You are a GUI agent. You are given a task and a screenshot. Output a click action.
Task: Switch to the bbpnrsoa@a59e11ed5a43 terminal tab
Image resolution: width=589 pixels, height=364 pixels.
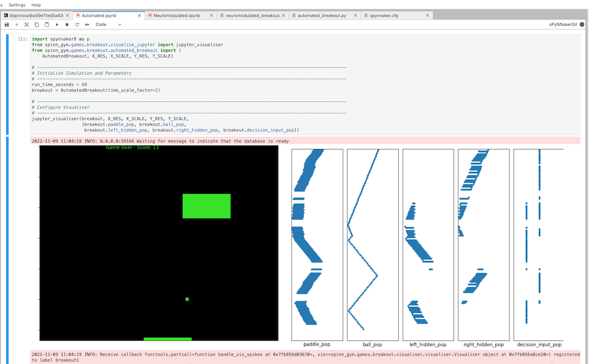click(x=37, y=15)
